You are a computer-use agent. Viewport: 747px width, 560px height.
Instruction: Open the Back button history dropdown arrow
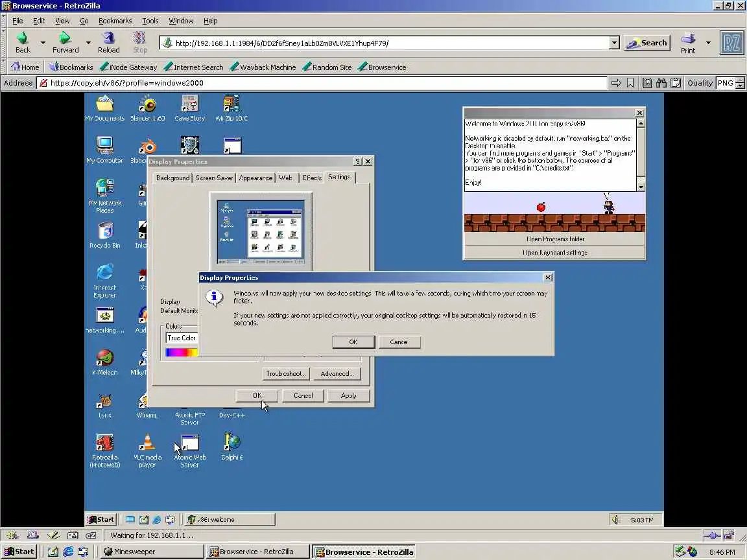tap(43, 43)
